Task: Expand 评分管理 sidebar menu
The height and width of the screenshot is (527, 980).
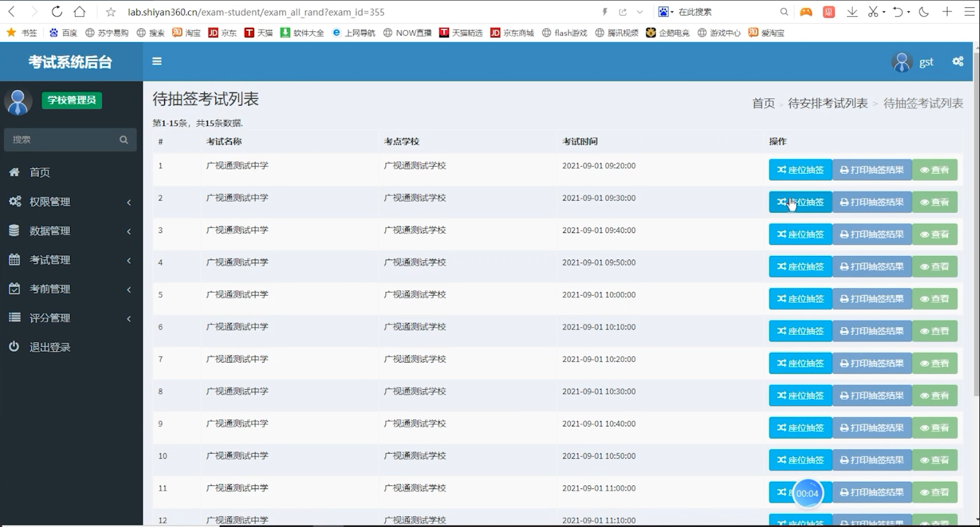Action: (71, 317)
